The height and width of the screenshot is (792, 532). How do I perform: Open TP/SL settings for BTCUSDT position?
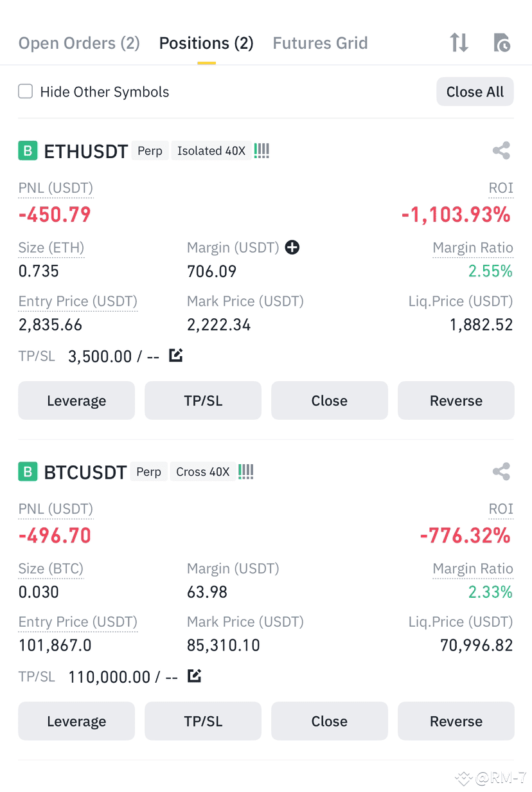(203, 721)
